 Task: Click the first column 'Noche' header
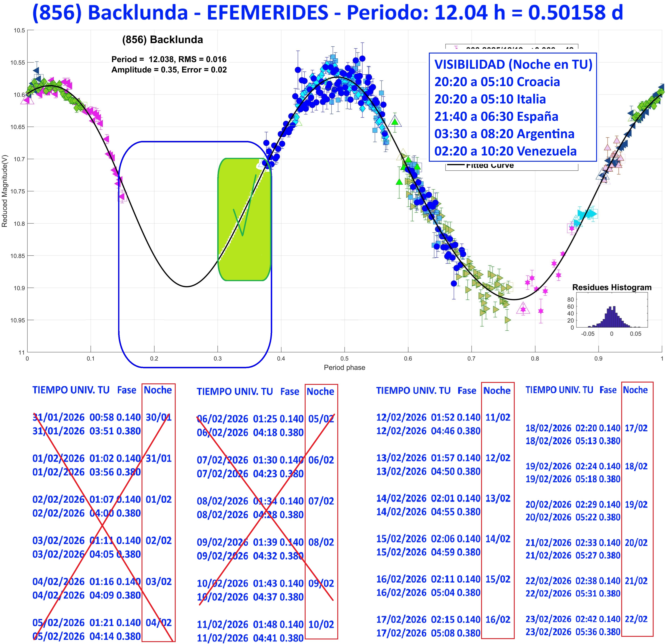tap(158, 390)
